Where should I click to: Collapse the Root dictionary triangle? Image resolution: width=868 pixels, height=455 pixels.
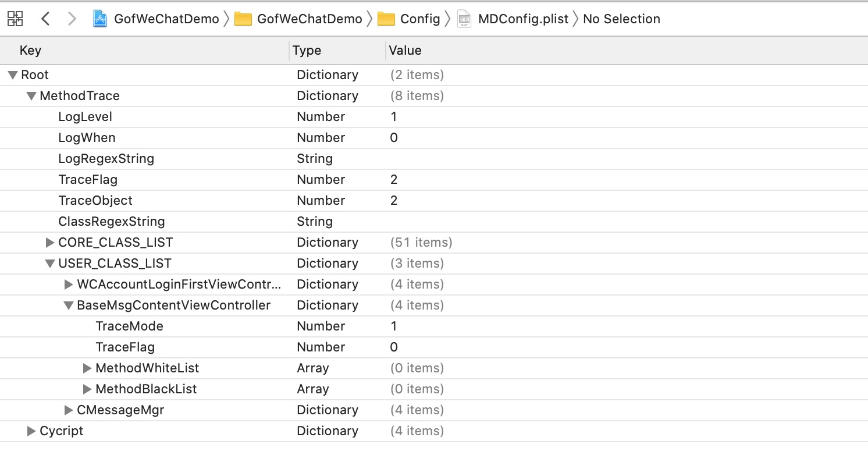tap(13, 74)
